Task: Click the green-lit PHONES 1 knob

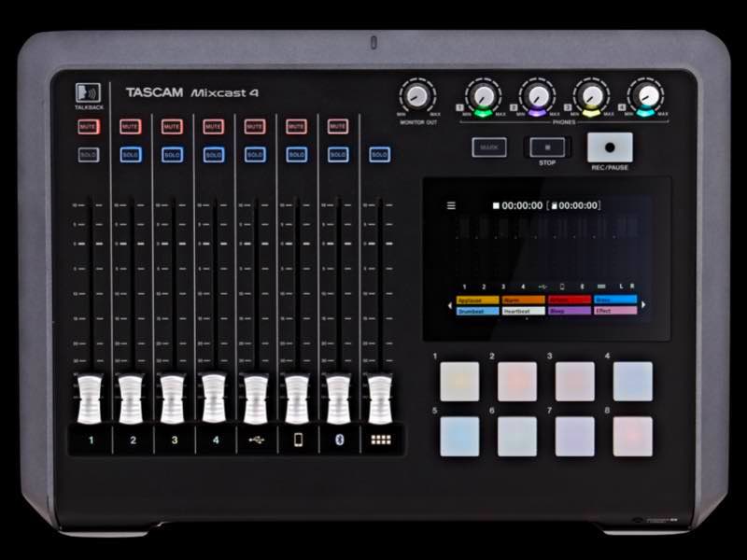Action: (483, 96)
